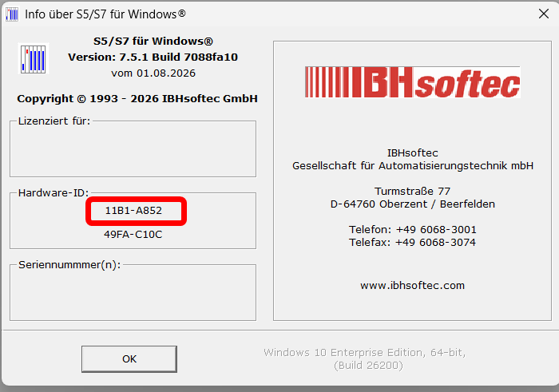Click the Turmstraße 77 address line
This screenshot has width=559, height=392.
[x=413, y=192]
